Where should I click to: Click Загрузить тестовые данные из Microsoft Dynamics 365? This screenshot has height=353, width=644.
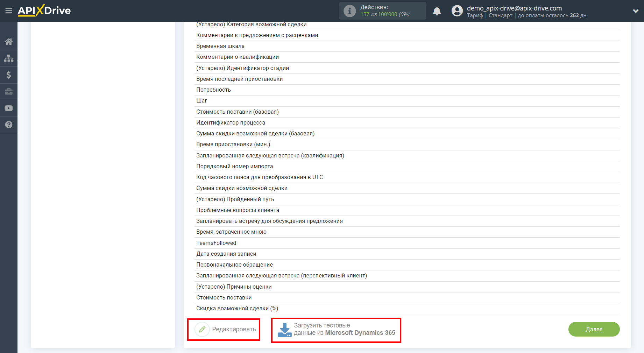(336, 330)
